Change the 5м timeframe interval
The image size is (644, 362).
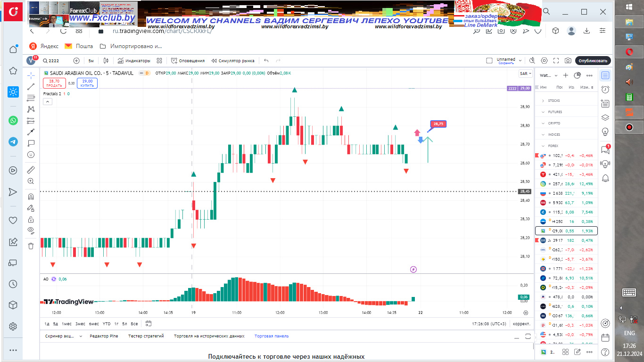pyautogui.click(x=91, y=61)
